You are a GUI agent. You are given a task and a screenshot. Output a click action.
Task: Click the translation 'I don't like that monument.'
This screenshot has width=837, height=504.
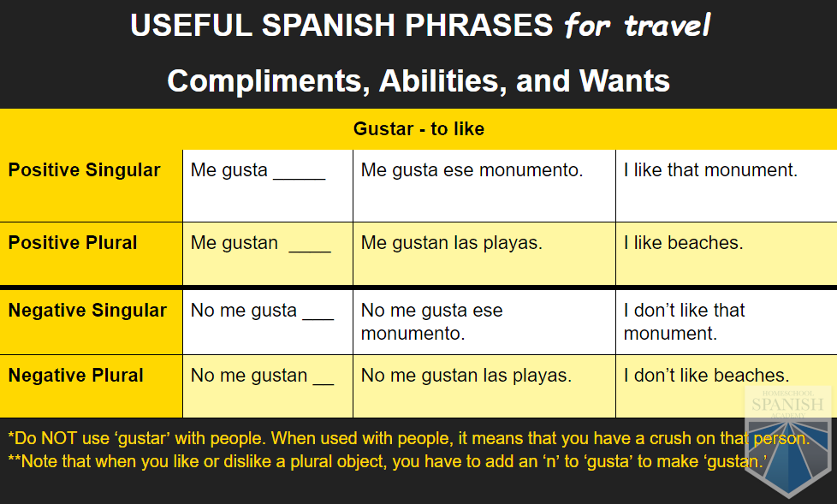(684, 322)
